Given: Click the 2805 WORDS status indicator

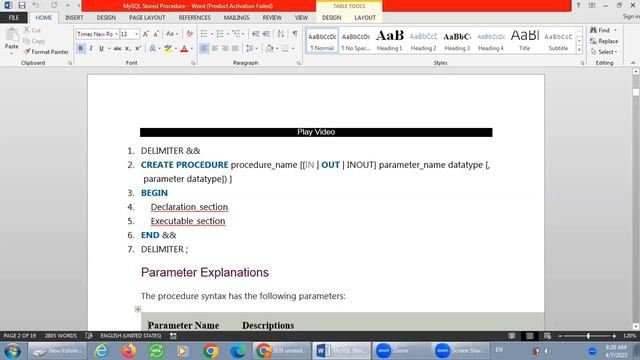Looking at the screenshot, I should click(x=60, y=336).
